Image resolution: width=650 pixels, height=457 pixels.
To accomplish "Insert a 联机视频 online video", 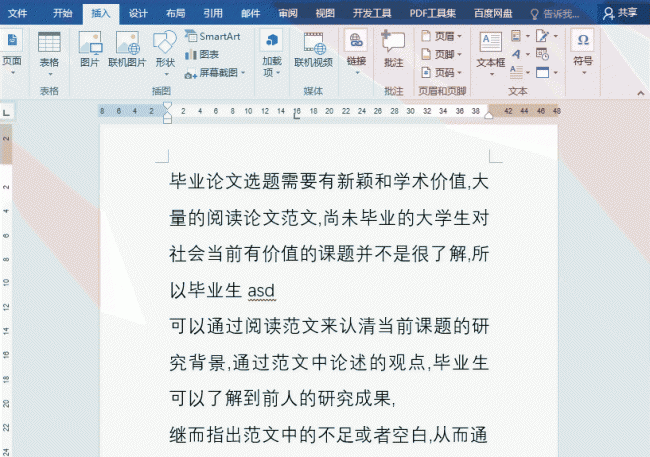I will tap(313, 49).
